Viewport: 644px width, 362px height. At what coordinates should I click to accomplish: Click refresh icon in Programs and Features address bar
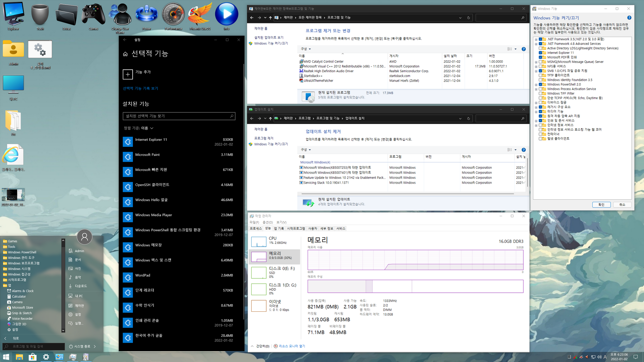coord(469,18)
